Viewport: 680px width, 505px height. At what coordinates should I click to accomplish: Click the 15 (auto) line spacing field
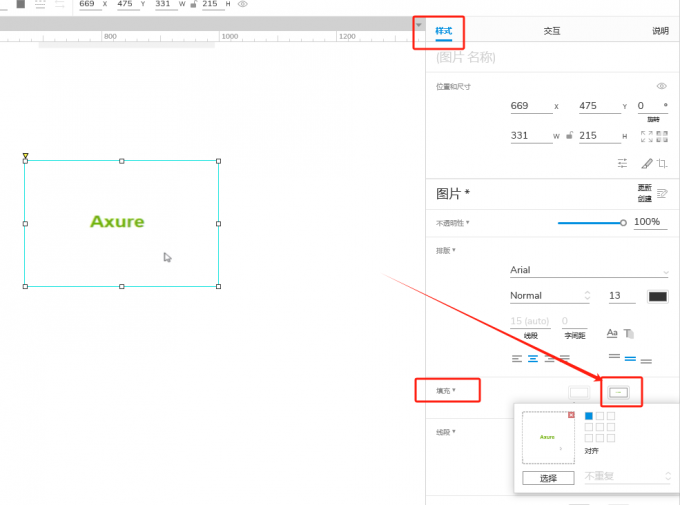(530, 321)
